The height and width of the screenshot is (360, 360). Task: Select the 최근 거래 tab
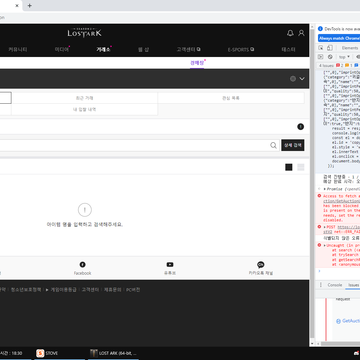coord(84,98)
